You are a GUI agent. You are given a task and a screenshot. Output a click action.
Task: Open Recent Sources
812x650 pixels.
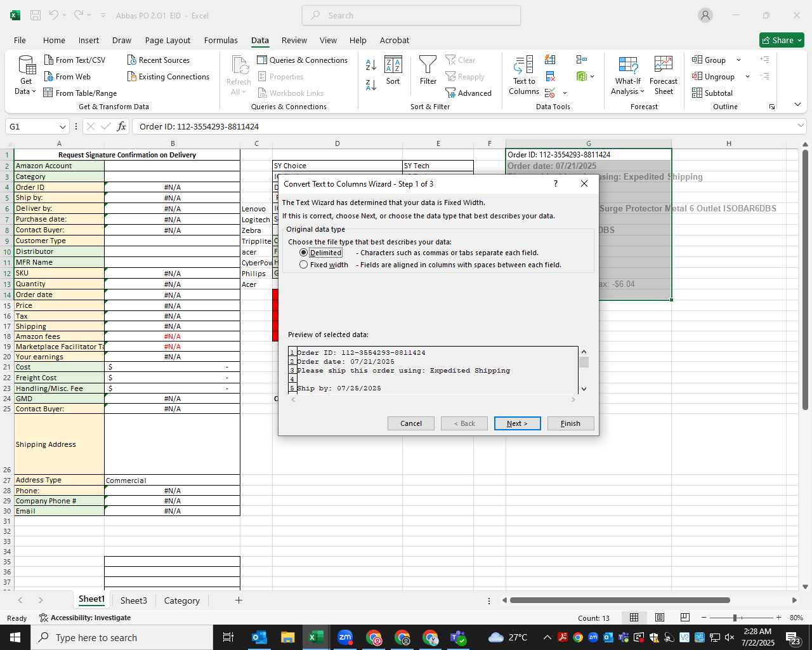(x=158, y=60)
